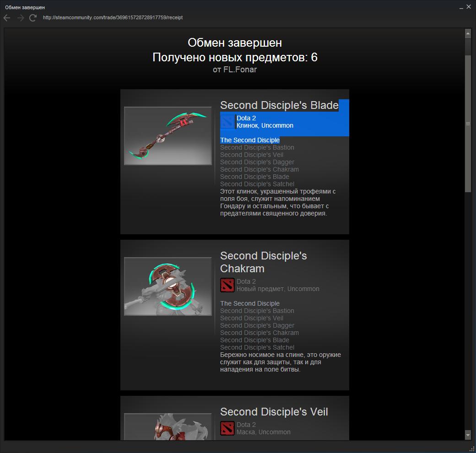Click the vertical scrollbar thumb

coord(468,124)
